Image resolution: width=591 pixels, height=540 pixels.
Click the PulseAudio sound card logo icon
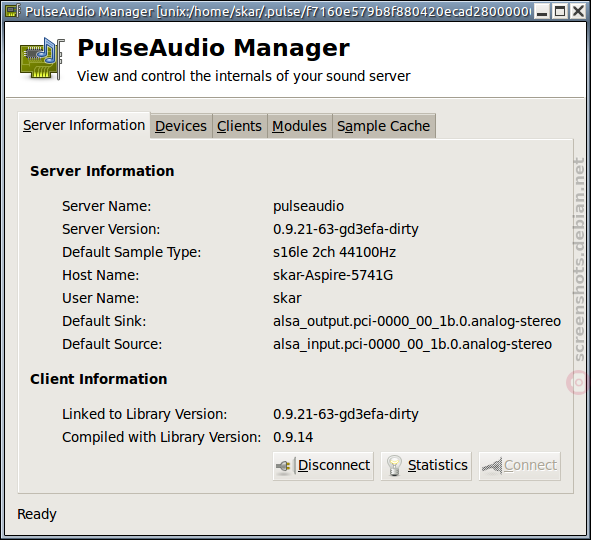click(x=42, y=58)
